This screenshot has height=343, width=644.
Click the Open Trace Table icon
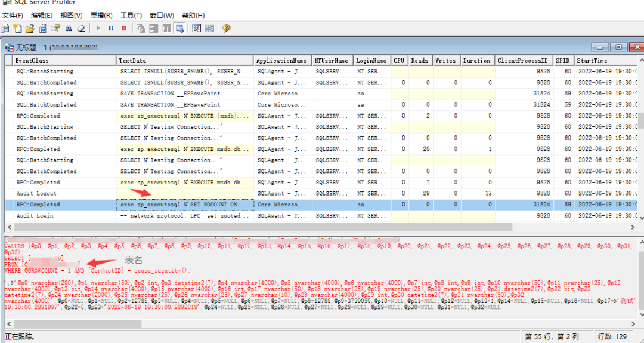click(x=43, y=29)
